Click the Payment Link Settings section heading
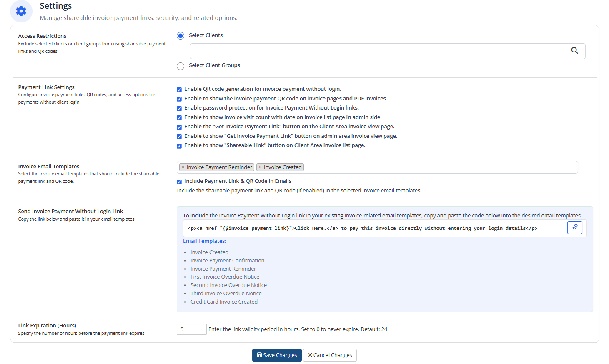This screenshot has width=609, height=364. pos(46,87)
